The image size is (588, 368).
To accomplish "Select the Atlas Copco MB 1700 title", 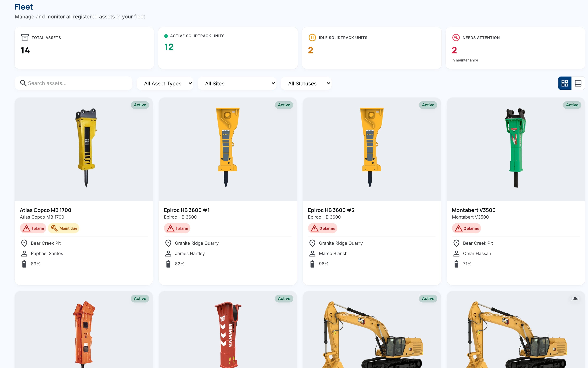I will coord(45,210).
